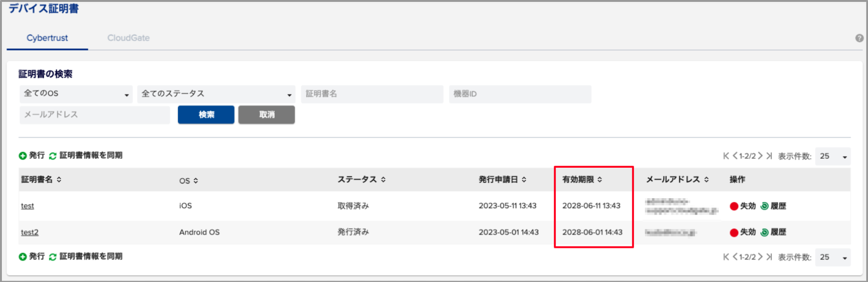The image size is (868, 282).
Task: Open the test certificate link
Action: [28, 206]
